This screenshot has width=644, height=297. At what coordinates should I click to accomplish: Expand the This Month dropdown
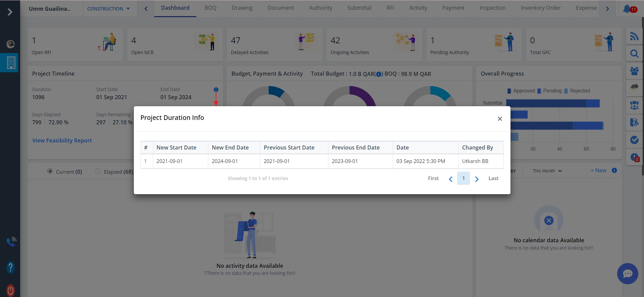click(547, 171)
